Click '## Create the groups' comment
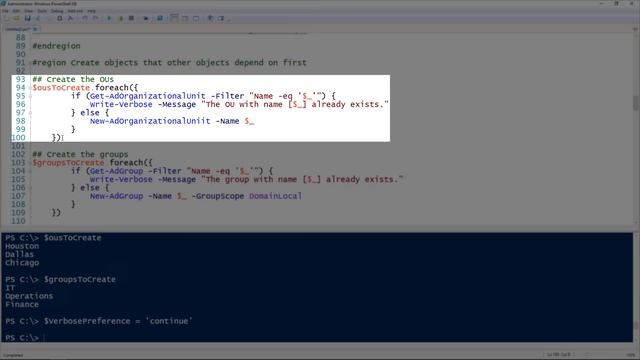This screenshot has height=360, width=640. 80,154
